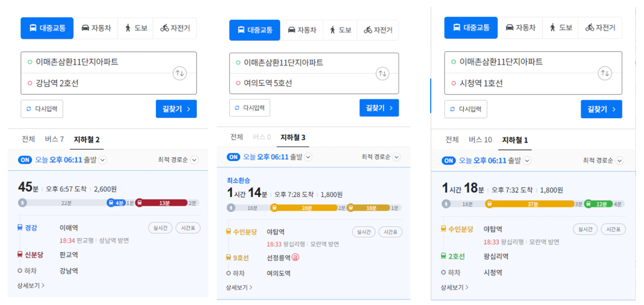The width and height of the screenshot is (644, 305).
Task: Click 길찾기 button in 여의도역 panel
Action: click(379, 108)
